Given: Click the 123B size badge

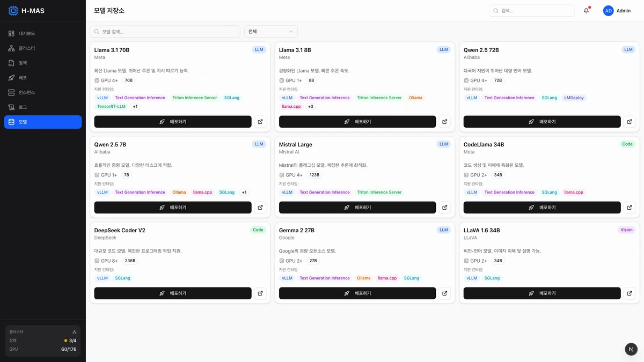Looking at the screenshot, I should click(314, 175).
